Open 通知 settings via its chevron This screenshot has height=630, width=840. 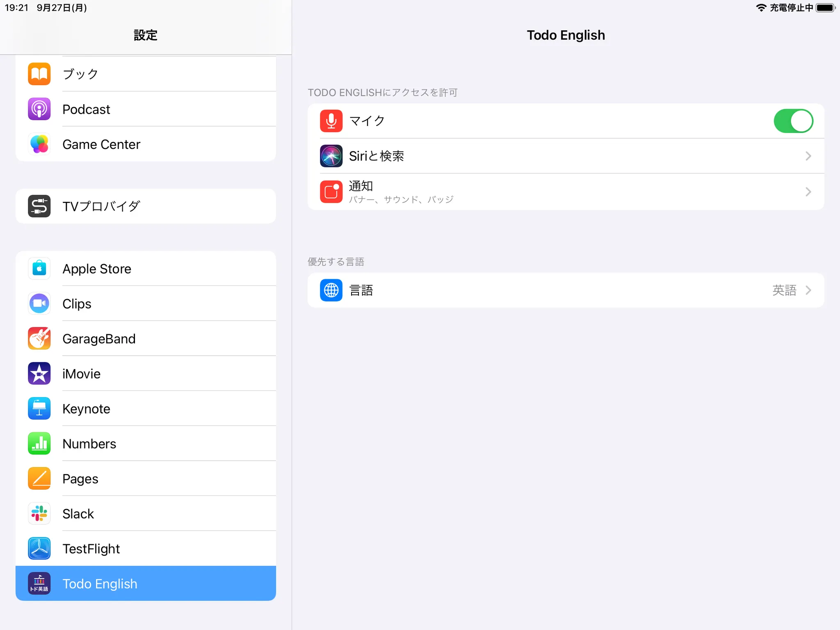[x=808, y=192]
